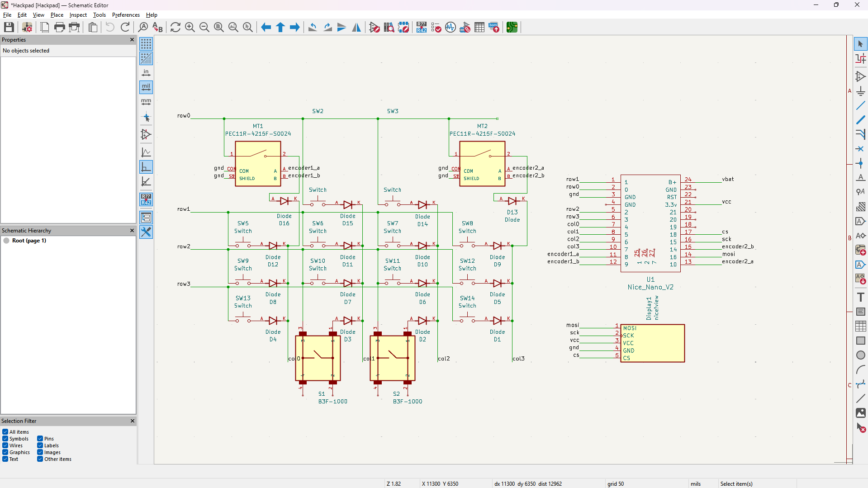This screenshot has width=868, height=488.
Task: Zoom to fit objects
Action: point(233,27)
